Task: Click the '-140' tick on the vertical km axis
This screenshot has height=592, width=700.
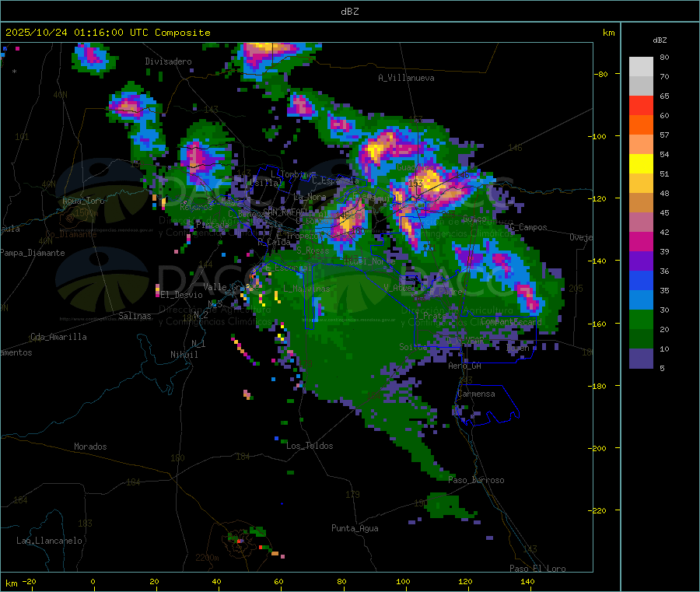Action: click(597, 261)
